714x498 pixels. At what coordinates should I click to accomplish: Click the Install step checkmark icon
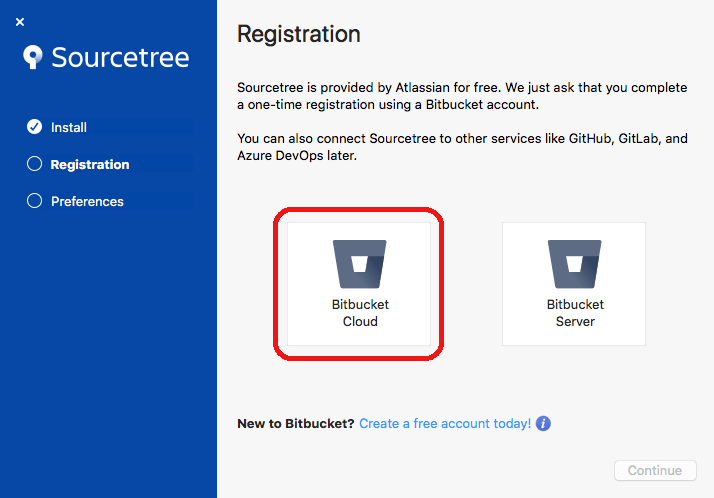point(34,127)
